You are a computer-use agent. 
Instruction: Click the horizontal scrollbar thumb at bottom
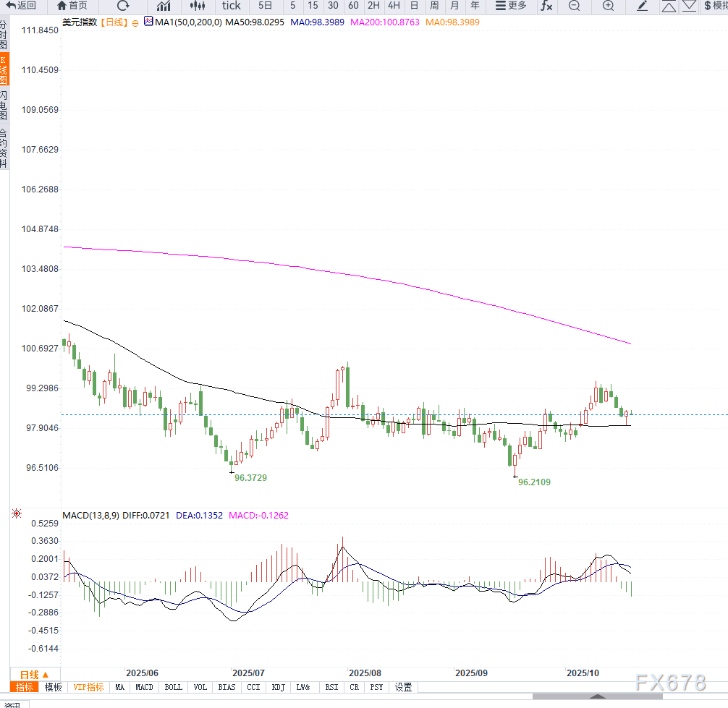click(598, 696)
